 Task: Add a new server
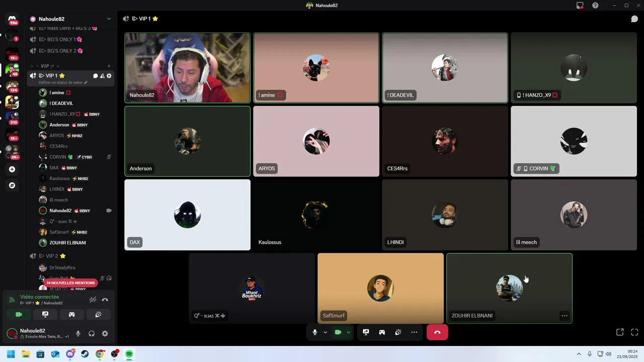12,169
